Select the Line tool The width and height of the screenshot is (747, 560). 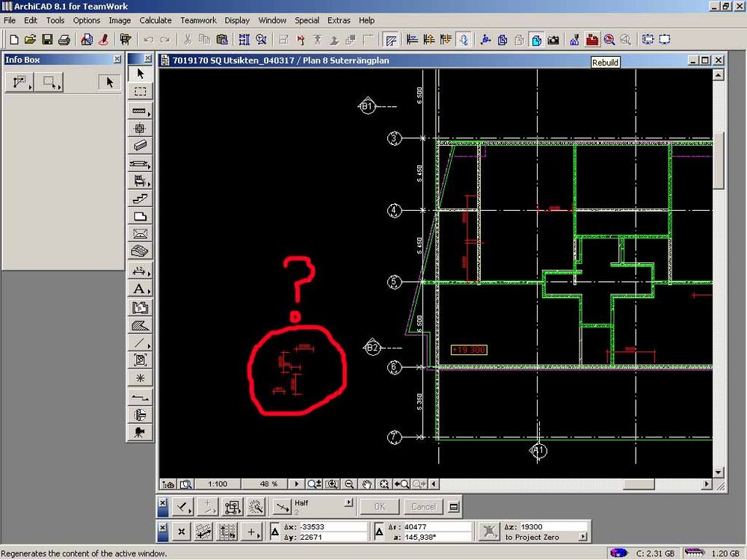[x=140, y=343]
